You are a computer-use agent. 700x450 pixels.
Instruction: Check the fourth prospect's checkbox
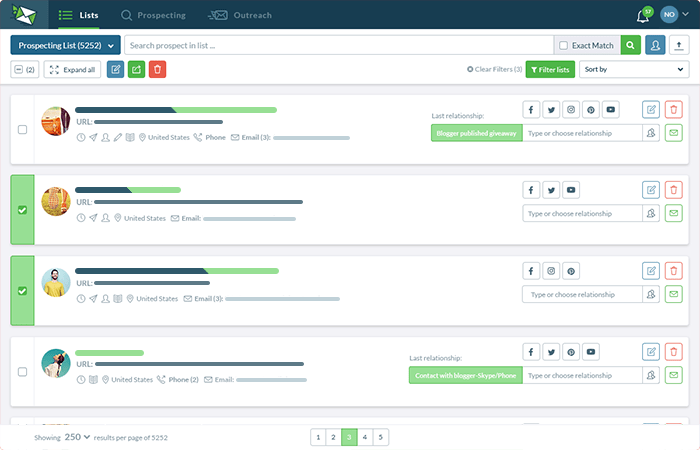[22, 371]
